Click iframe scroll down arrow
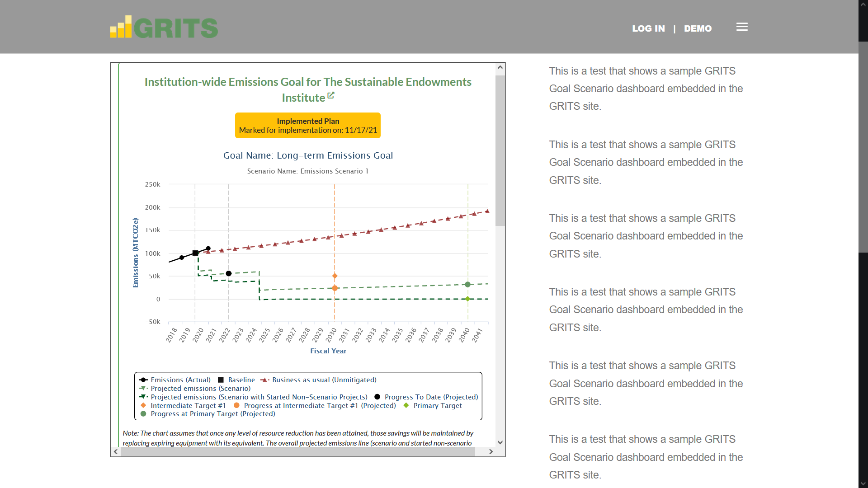 (500, 442)
